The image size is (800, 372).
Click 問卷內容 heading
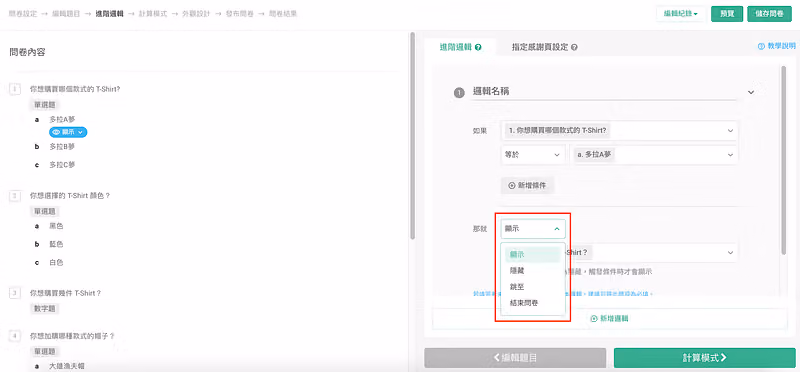(28, 52)
